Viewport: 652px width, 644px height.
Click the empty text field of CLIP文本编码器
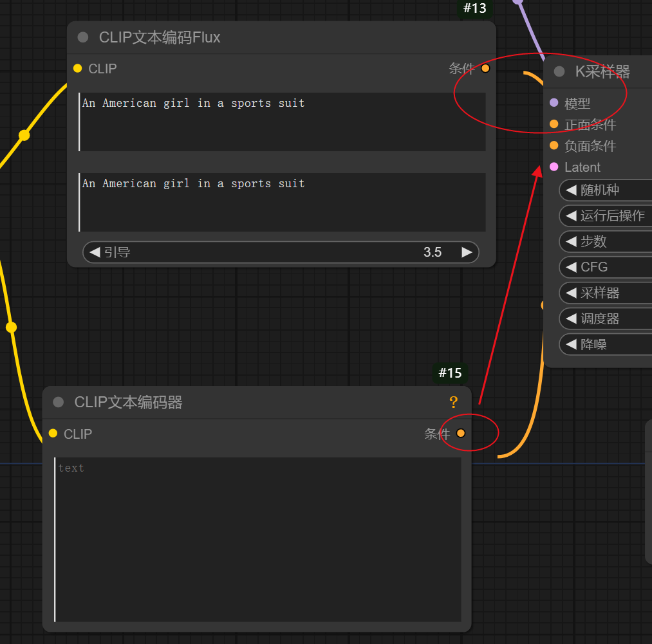tap(257, 540)
